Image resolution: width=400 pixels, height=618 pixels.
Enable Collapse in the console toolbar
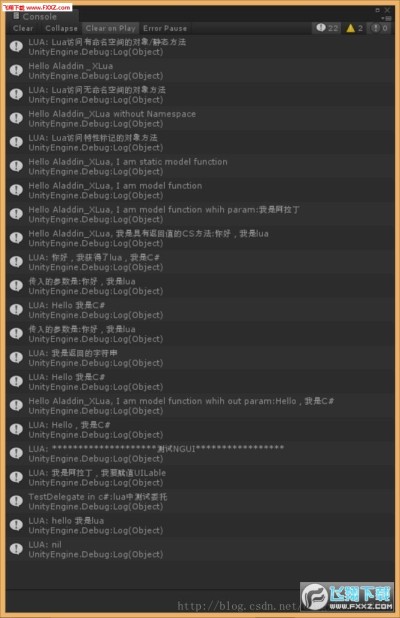pos(61,28)
